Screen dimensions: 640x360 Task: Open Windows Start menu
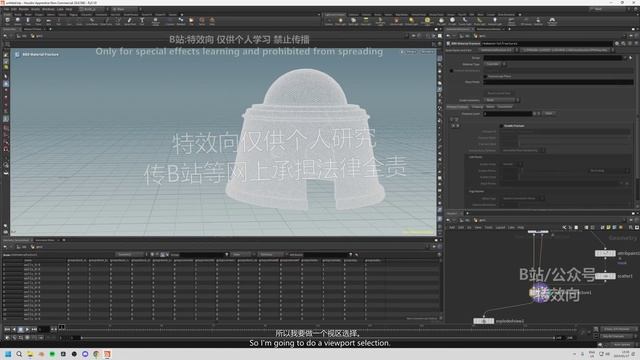(x=8, y=354)
